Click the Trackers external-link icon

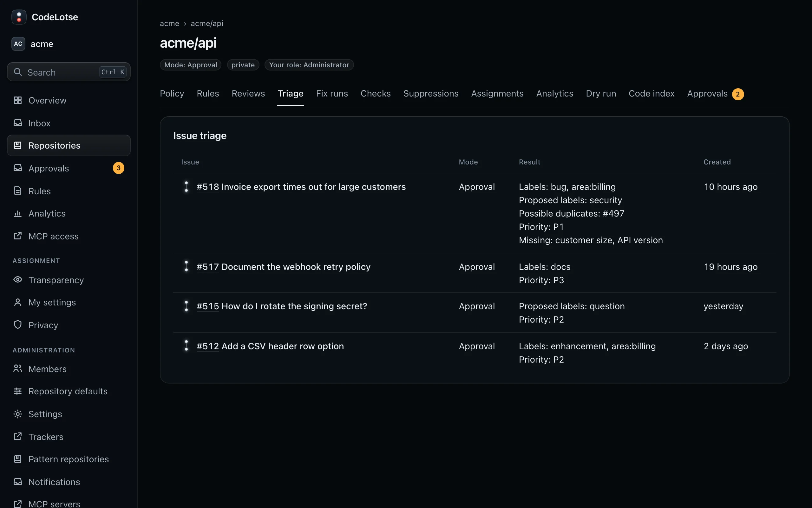click(18, 437)
